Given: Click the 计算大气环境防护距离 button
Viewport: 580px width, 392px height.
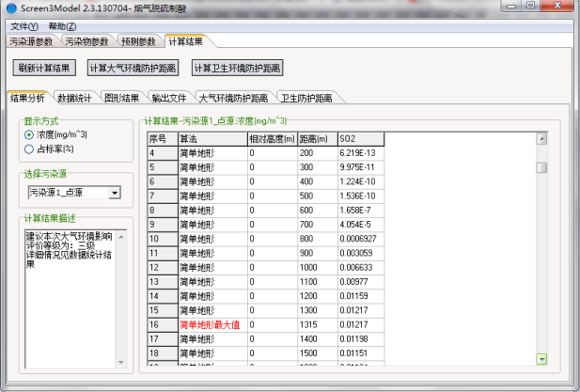Looking at the screenshot, I should click(x=133, y=68).
